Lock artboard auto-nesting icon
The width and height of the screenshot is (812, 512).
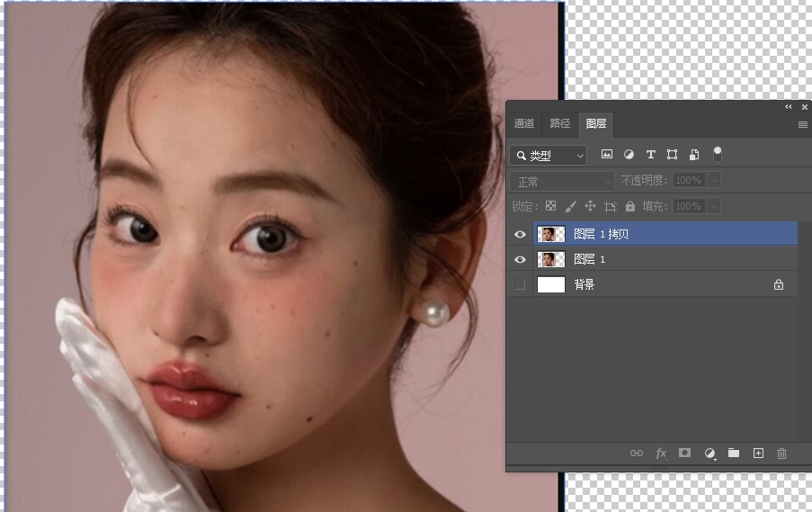click(x=610, y=207)
